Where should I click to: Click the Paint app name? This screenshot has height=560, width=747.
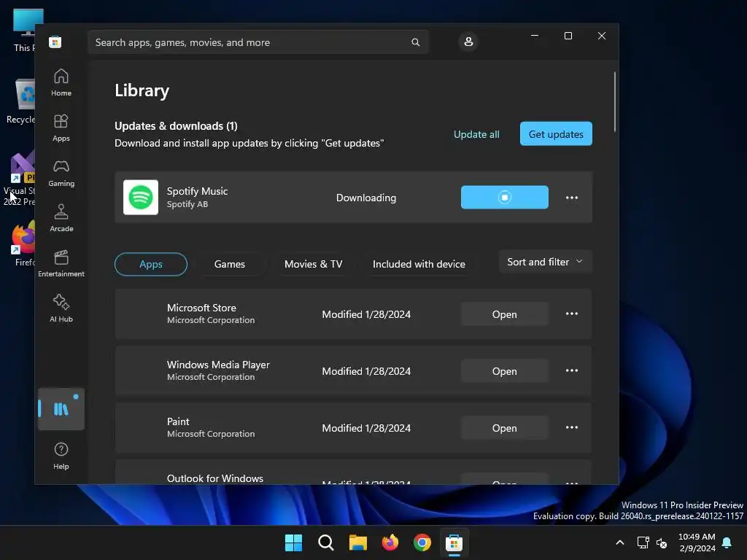tap(178, 421)
